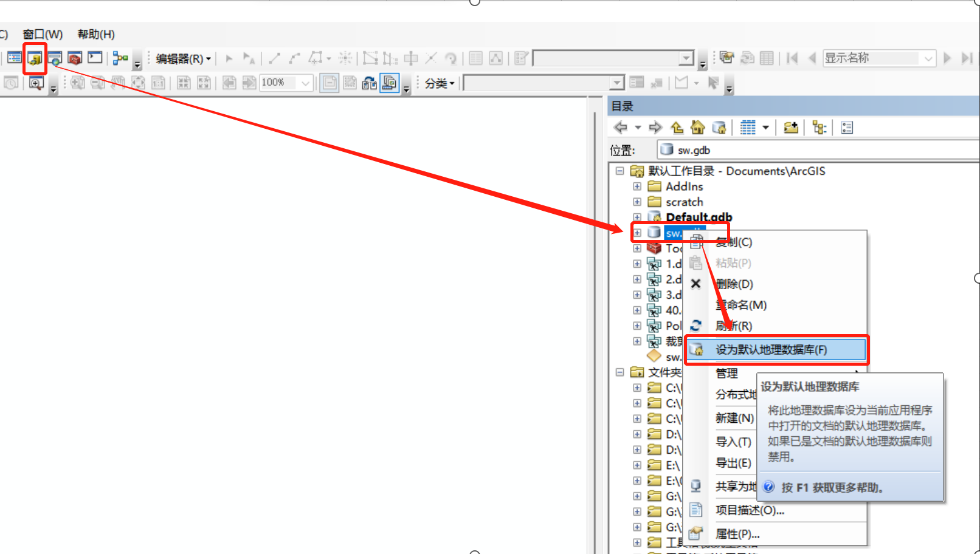
Task: Expand the scratch folder node
Action: [637, 202]
